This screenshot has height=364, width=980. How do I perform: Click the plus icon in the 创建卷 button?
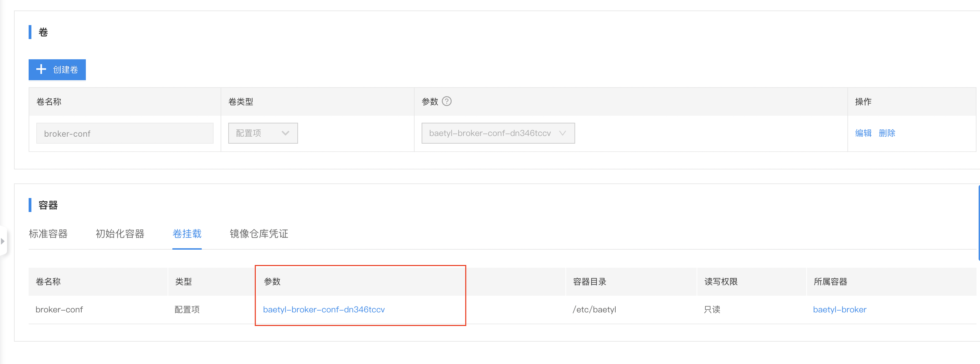(41, 69)
